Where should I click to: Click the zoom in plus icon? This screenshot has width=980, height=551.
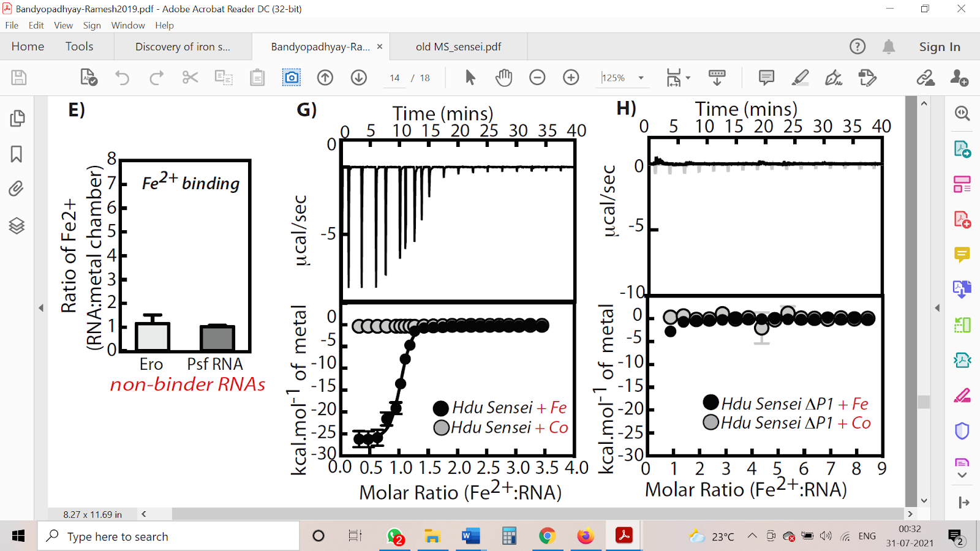click(x=571, y=78)
